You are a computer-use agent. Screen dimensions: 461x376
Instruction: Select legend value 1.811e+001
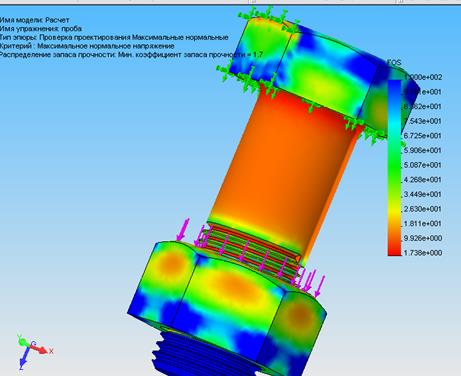pyautogui.click(x=423, y=224)
